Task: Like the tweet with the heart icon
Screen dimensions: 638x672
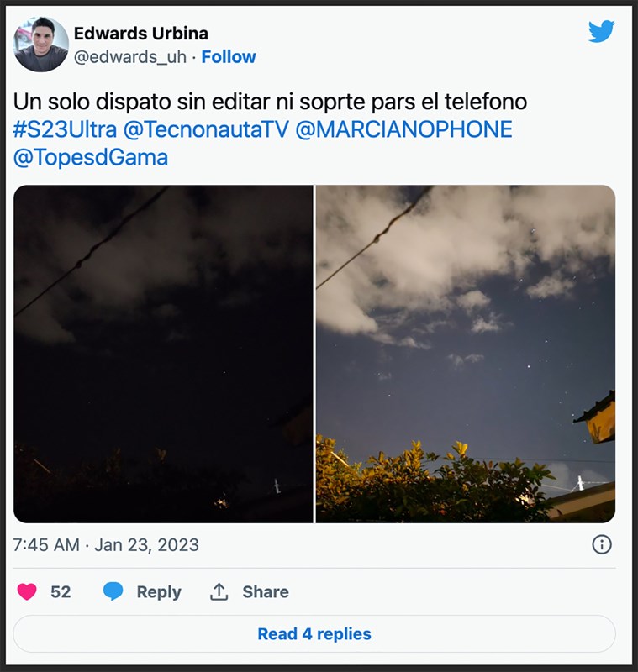Action: pos(27,591)
